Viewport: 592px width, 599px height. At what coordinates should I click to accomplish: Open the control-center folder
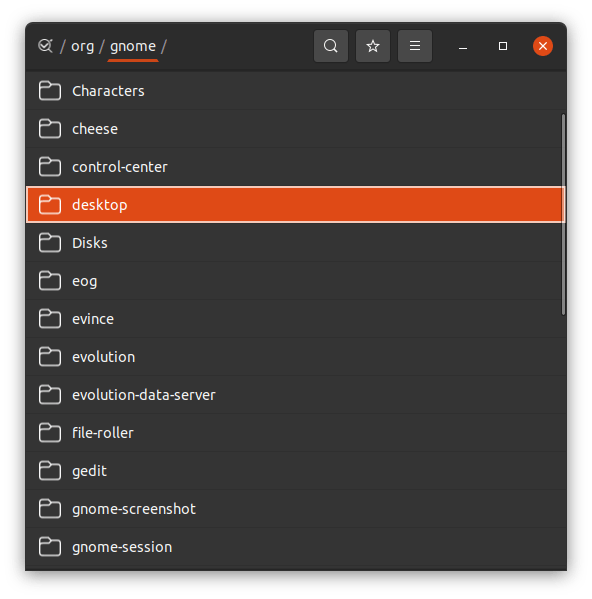pyautogui.click(x=295, y=167)
